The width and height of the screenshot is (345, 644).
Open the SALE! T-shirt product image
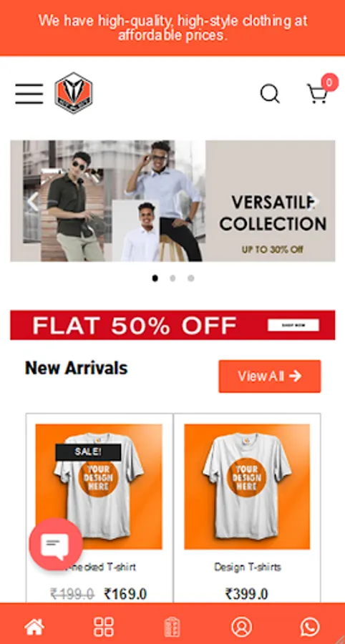point(99,487)
